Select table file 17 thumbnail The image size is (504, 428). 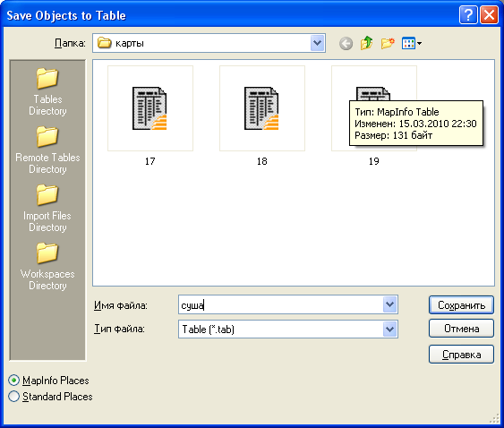[150, 108]
